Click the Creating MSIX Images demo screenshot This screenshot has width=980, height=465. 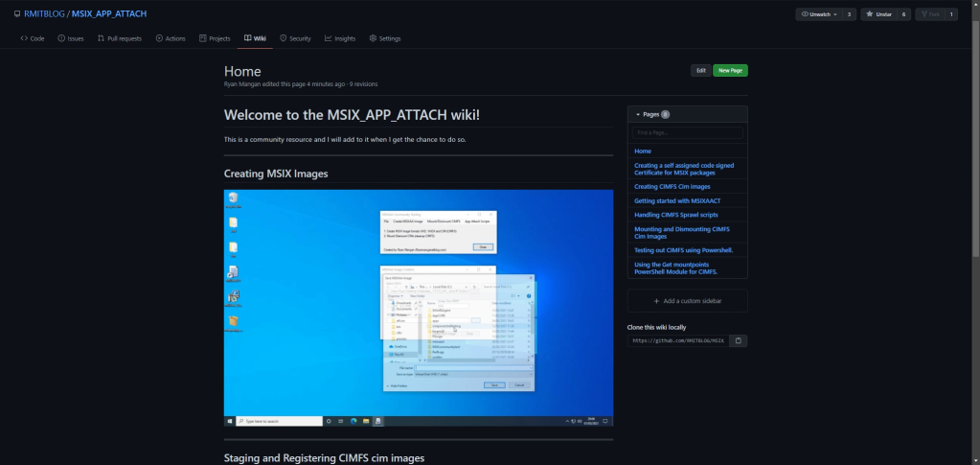pyautogui.click(x=419, y=308)
